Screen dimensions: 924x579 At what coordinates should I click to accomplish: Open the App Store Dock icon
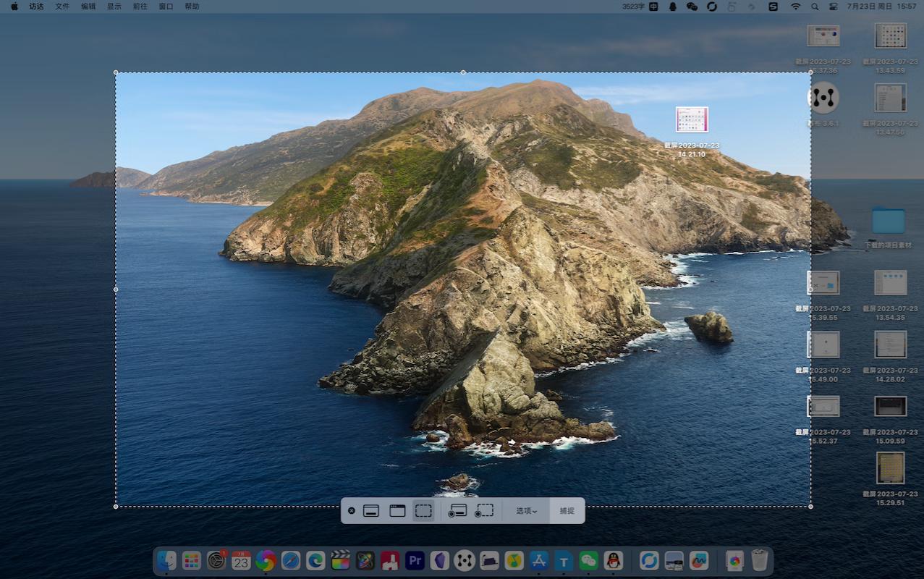coord(538,560)
